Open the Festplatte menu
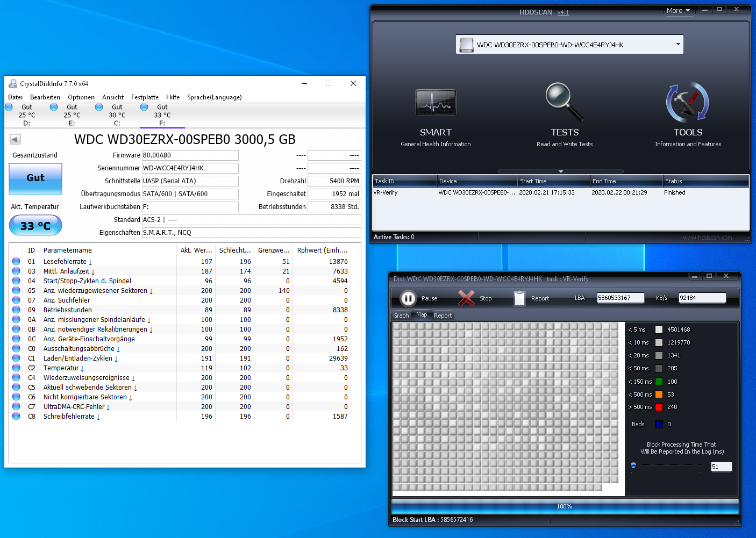The width and height of the screenshot is (756, 538). (x=145, y=97)
